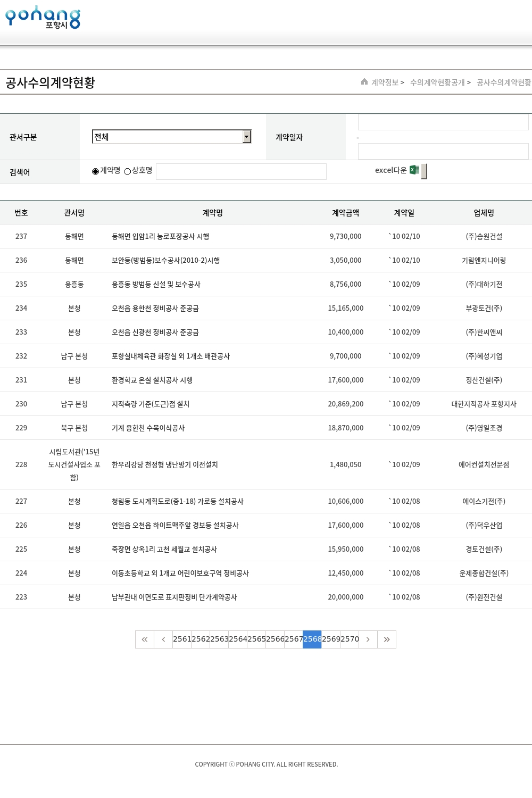This screenshot has width=532, height=798.
Task: Go to the first page of results
Action: coord(145,639)
